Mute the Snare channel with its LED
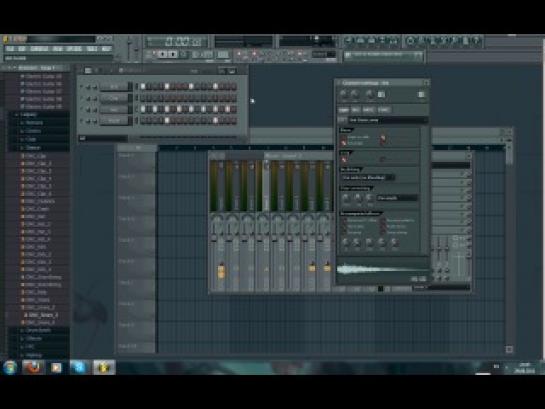Image resolution: width=545 pixels, height=409 pixels. coord(82,121)
